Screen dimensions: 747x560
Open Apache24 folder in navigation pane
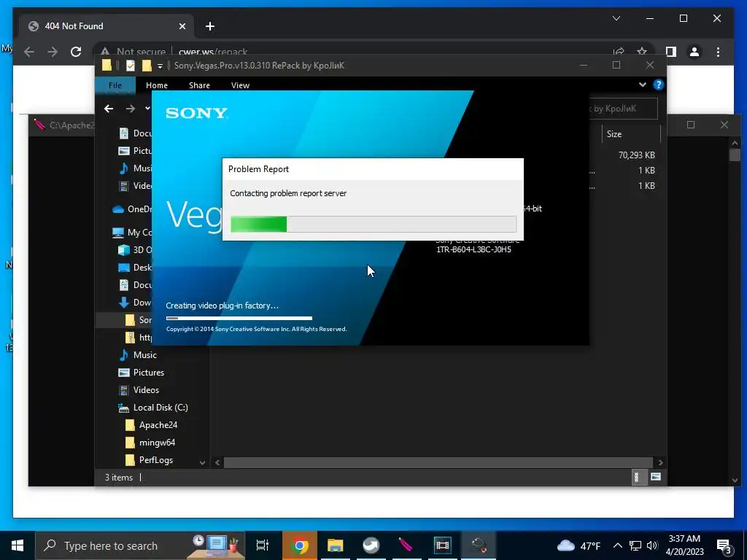(158, 425)
